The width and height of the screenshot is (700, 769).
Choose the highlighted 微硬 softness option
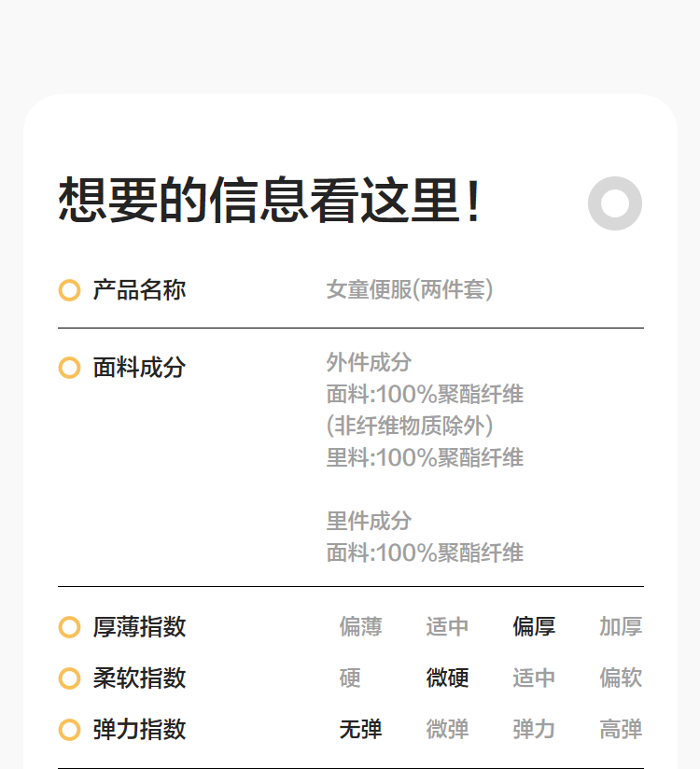click(447, 678)
